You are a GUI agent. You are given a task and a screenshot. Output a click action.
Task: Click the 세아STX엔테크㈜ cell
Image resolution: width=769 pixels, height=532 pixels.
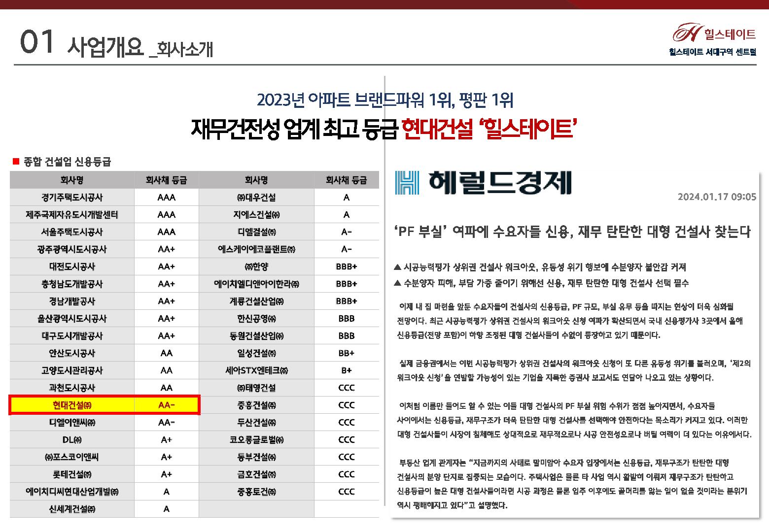point(256,370)
